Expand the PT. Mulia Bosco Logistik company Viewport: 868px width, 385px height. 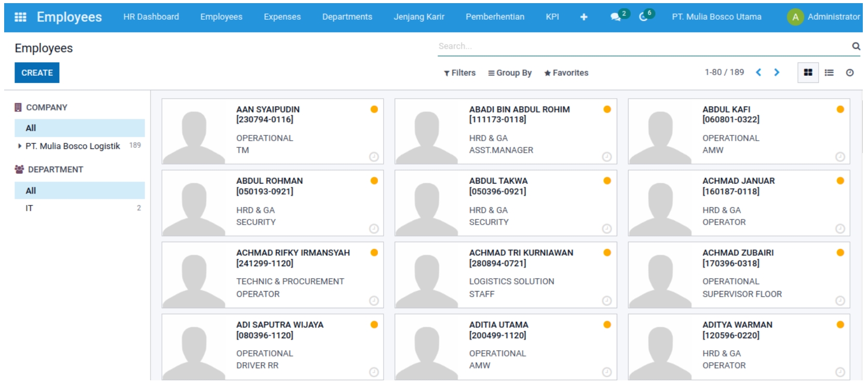pyautogui.click(x=20, y=146)
